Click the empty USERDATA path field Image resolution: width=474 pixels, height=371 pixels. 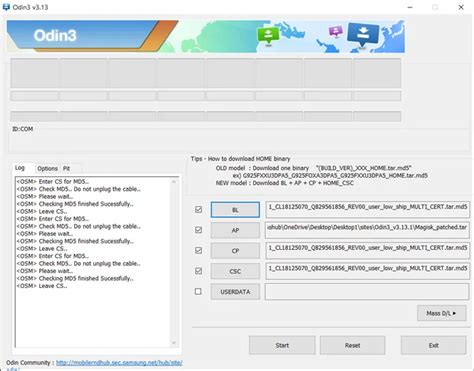click(367, 292)
